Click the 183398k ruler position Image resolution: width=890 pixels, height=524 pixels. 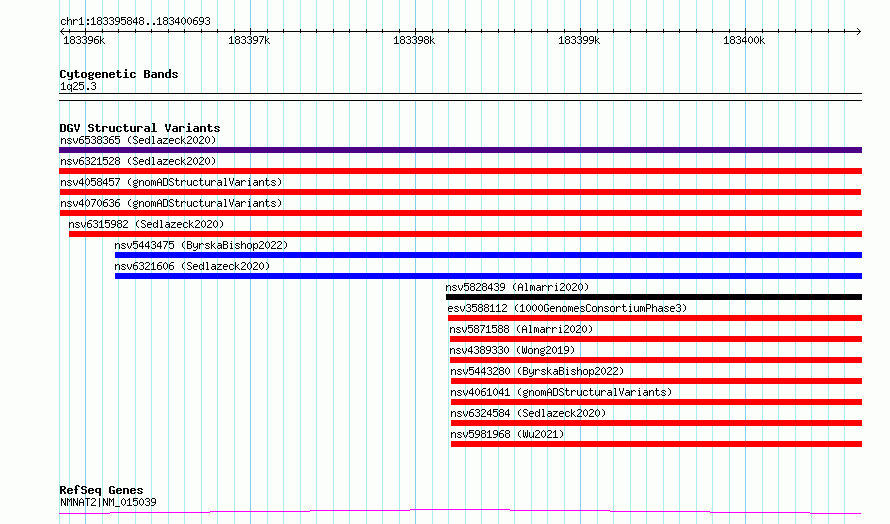(414, 40)
